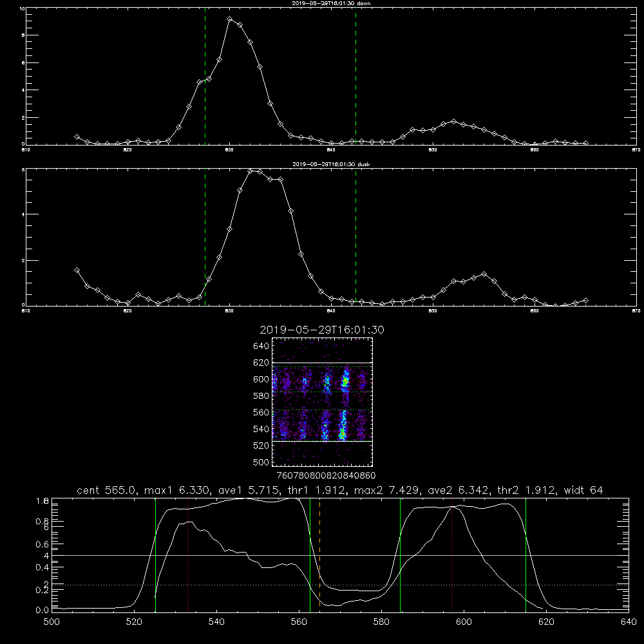Viewport: 644px width, 644px height.
Task: Click the 640 label beside spectral image
Action: click(261, 346)
